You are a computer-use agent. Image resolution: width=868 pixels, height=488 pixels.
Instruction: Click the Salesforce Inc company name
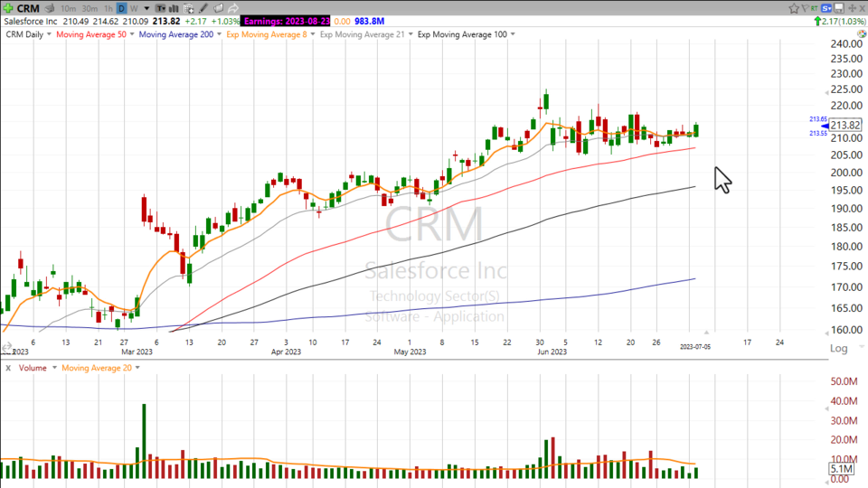click(31, 21)
